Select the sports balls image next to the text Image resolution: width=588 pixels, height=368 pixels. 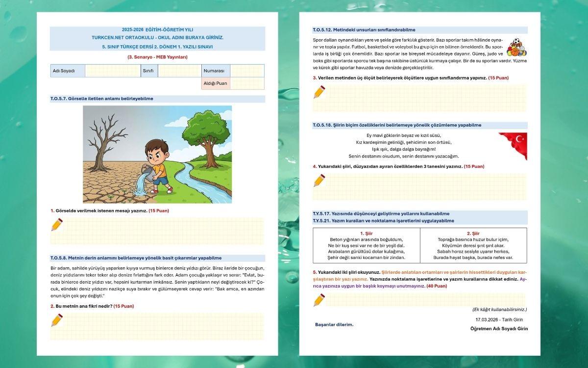click(516, 48)
